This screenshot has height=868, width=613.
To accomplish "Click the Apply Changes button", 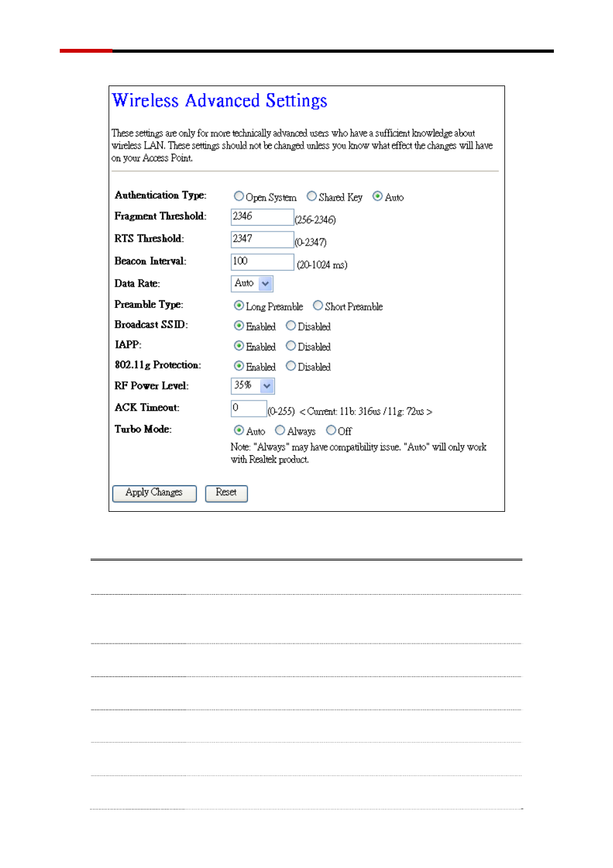I will point(154,493).
